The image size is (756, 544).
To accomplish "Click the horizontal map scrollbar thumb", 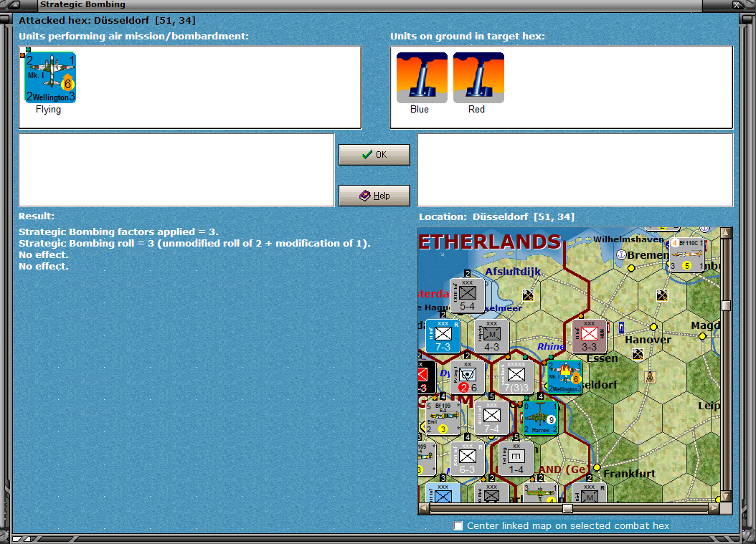I will pyautogui.click(x=567, y=508).
